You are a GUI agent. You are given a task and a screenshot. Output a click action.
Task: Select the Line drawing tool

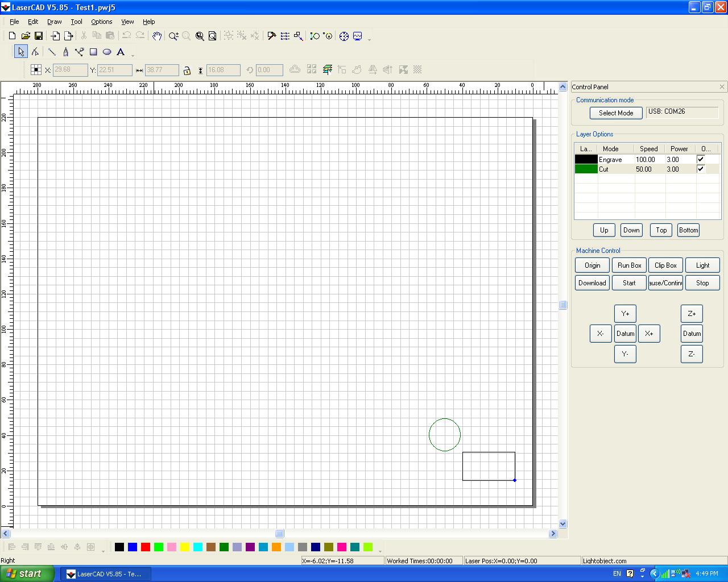[52, 52]
